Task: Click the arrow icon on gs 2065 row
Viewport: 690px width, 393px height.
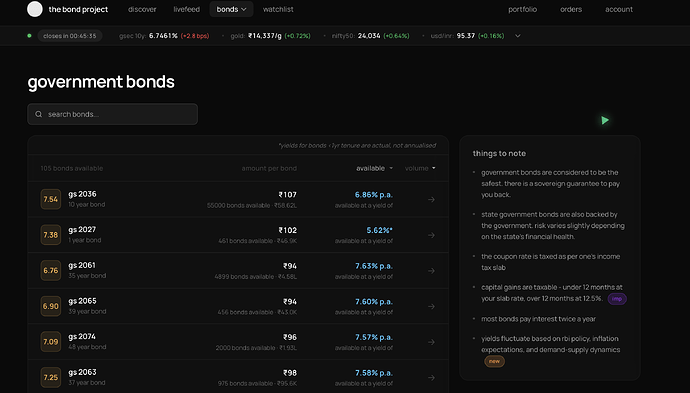Action: 431,306
